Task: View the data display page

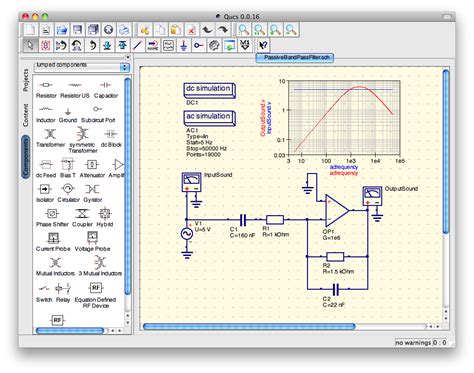Action: pyautogui.click(x=229, y=45)
